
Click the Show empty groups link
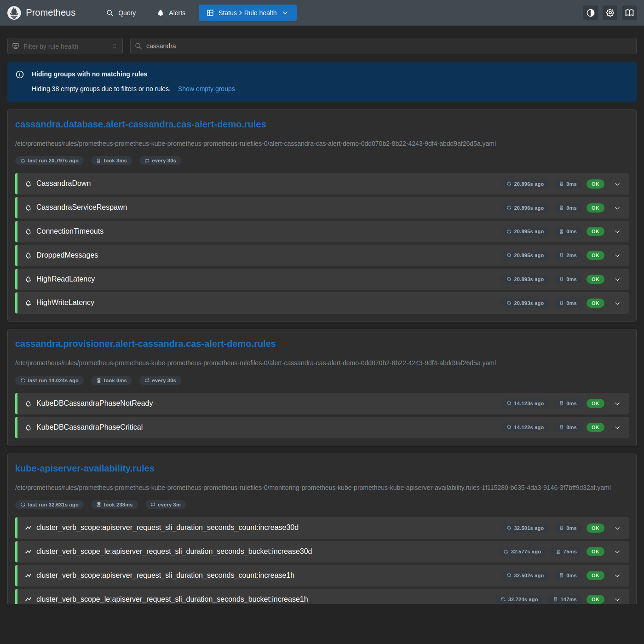pyautogui.click(x=207, y=89)
